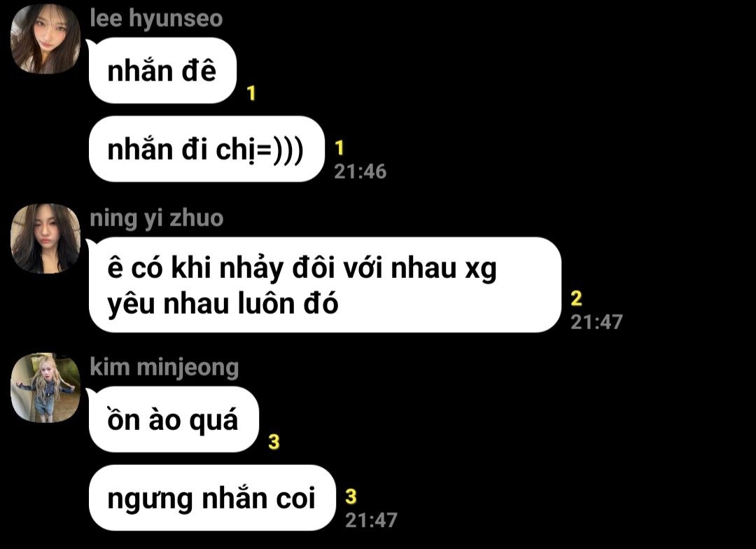Tap read count 3 beside "ồn ào quá"
The width and height of the screenshot is (756, 549).
point(274,441)
